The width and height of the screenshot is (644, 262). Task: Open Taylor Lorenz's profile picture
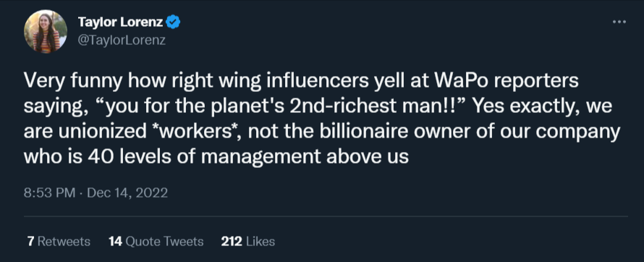point(46,32)
